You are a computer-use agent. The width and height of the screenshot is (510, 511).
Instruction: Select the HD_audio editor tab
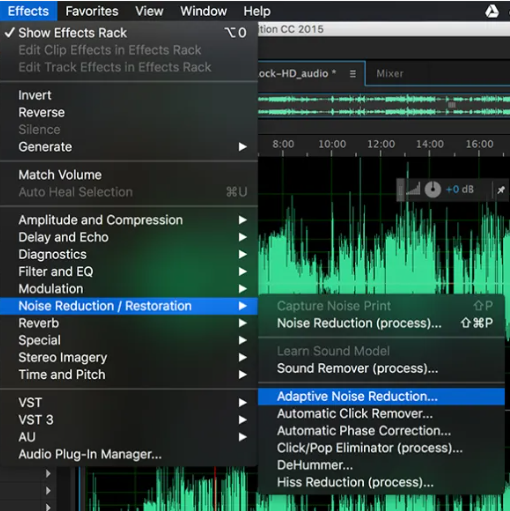297,73
